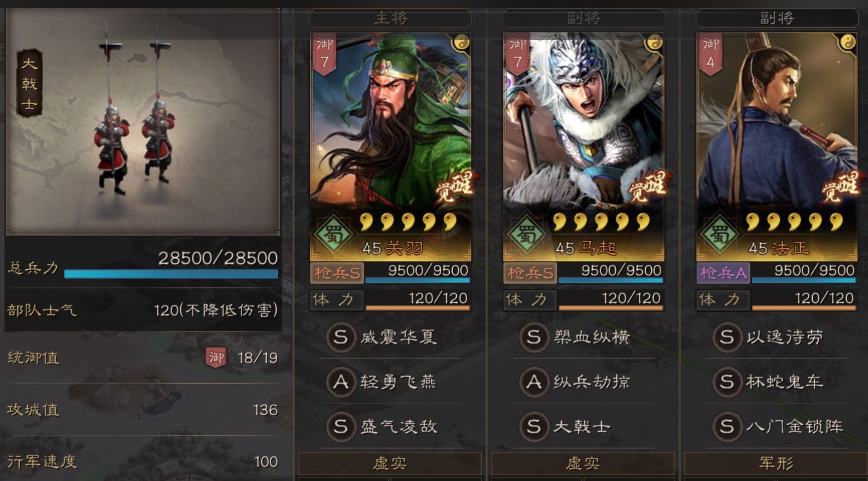Viewport: 868px width, 481px height.
Task: Click the 总兵力 troop strength bar
Action: click(x=170, y=273)
